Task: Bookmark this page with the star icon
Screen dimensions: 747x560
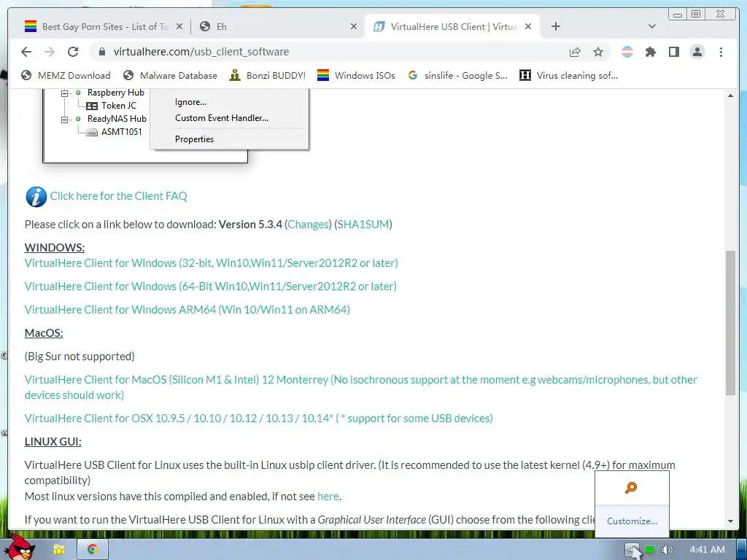Action: [x=598, y=52]
